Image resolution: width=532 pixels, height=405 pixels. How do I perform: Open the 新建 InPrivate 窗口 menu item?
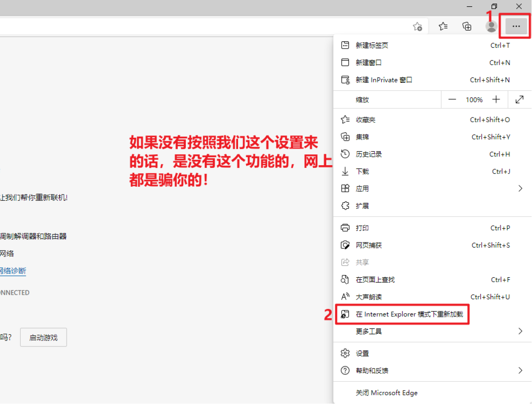point(384,80)
